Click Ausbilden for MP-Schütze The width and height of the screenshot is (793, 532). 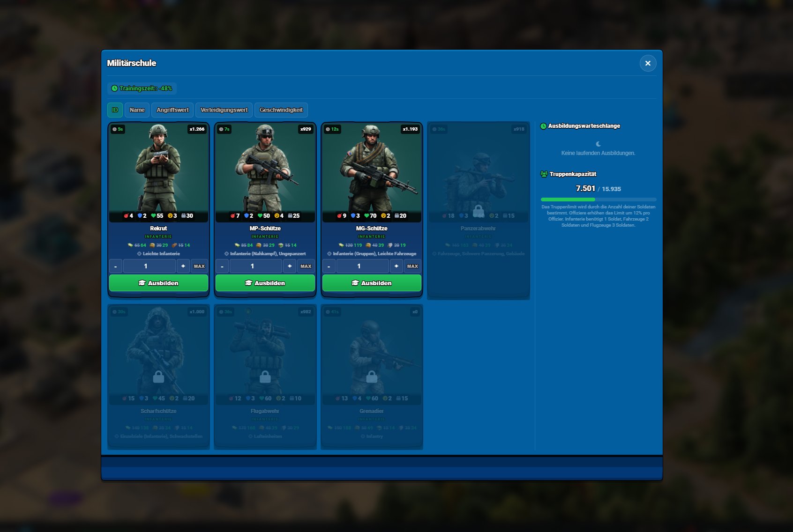tap(265, 283)
